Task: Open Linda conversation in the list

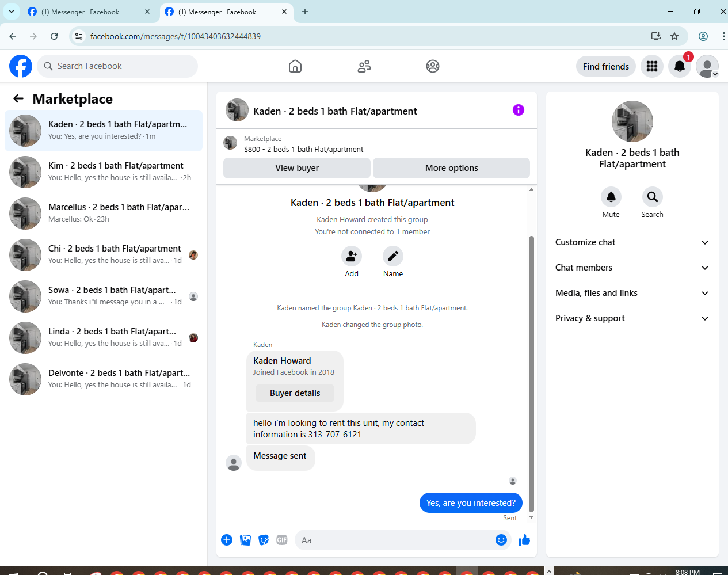Action: [x=104, y=338]
